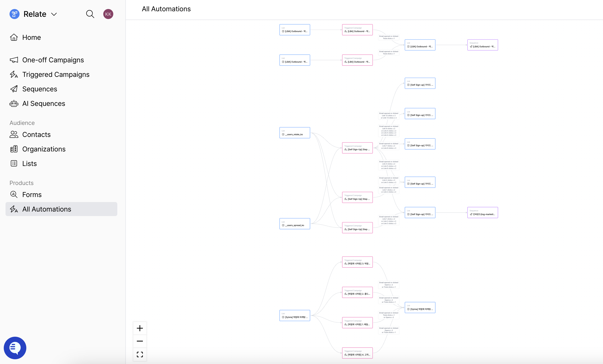The image size is (603, 364).
Task: Select the Organizations building icon
Action: click(14, 149)
